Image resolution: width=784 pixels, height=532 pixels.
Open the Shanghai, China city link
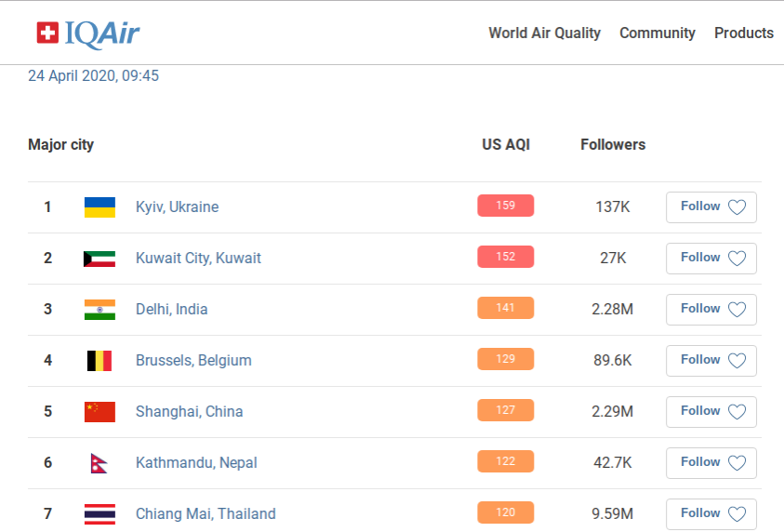tap(189, 411)
